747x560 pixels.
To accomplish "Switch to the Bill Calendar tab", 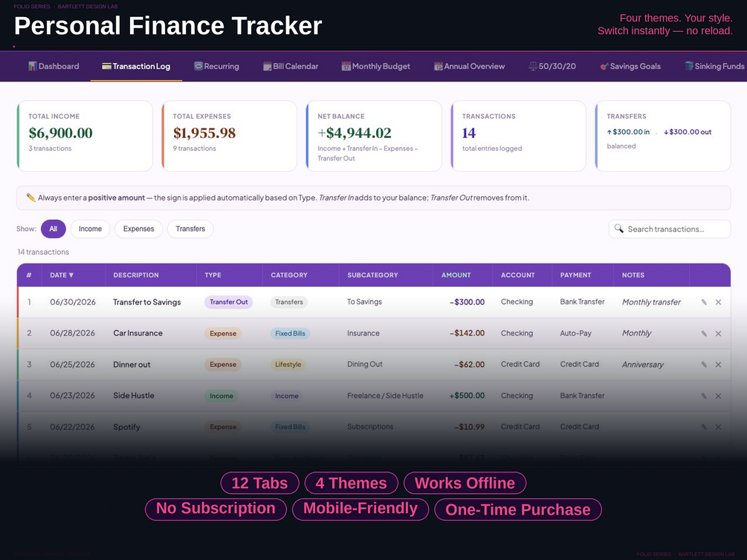I will click(x=291, y=66).
